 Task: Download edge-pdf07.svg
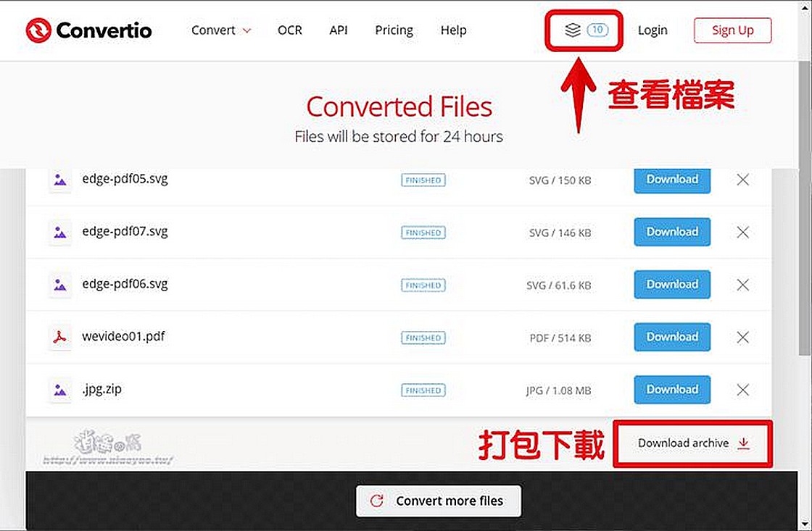[672, 232]
